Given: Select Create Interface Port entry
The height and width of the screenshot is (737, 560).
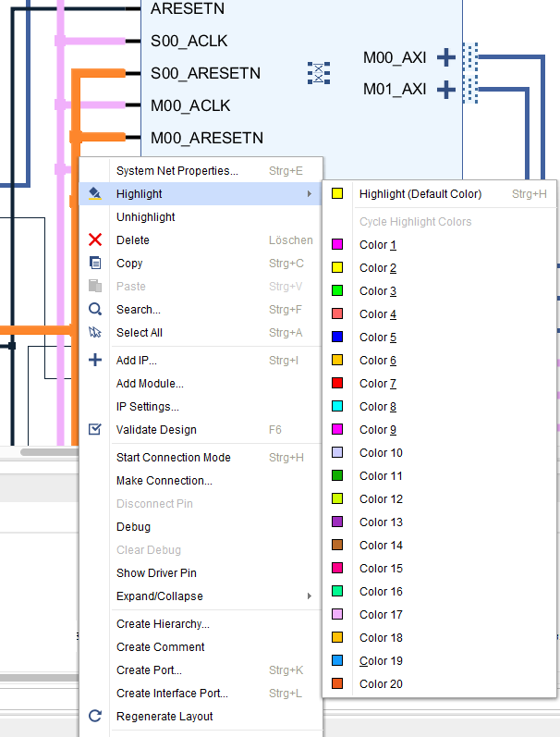Looking at the screenshot, I should coord(201,693).
